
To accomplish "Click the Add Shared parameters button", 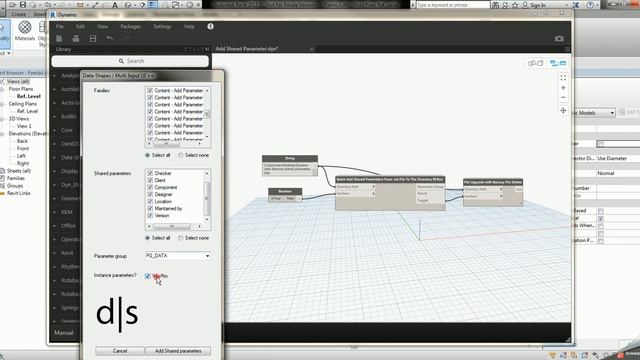I will [178, 351].
